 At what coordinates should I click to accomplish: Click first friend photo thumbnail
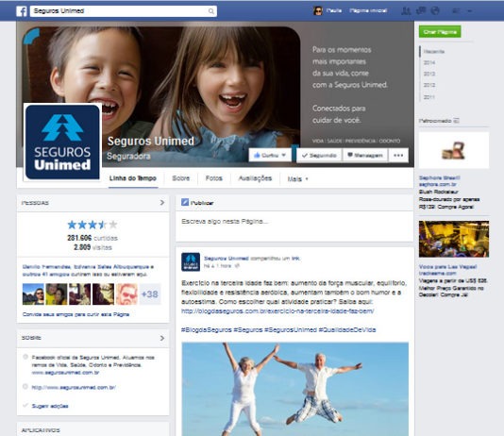(x=33, y=294)
